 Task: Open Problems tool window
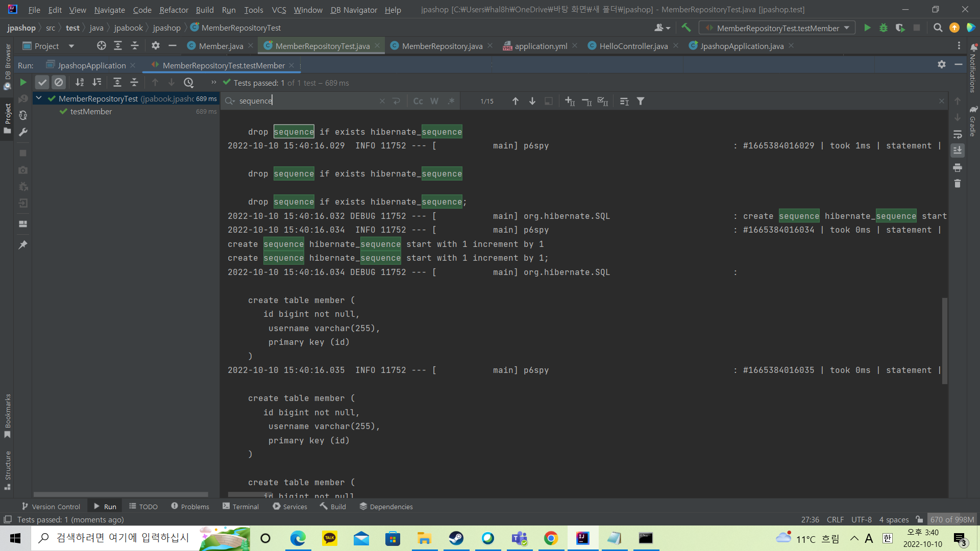pyautogui.click(x=190, y=506)
